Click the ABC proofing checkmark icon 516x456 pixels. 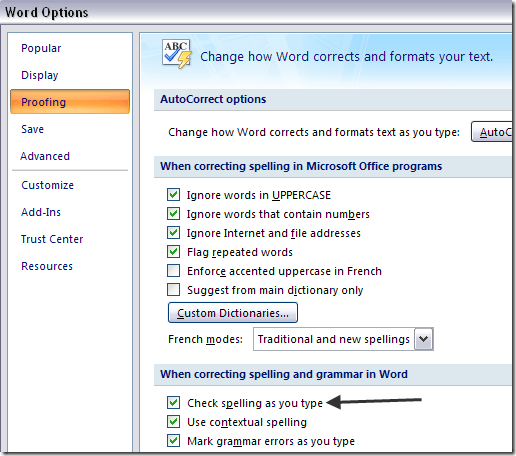(x=177, y=54)
